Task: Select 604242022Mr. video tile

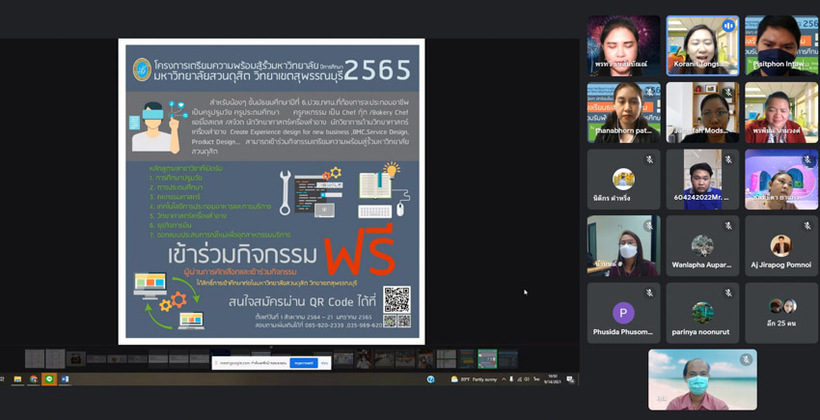Action: (702, 179)
